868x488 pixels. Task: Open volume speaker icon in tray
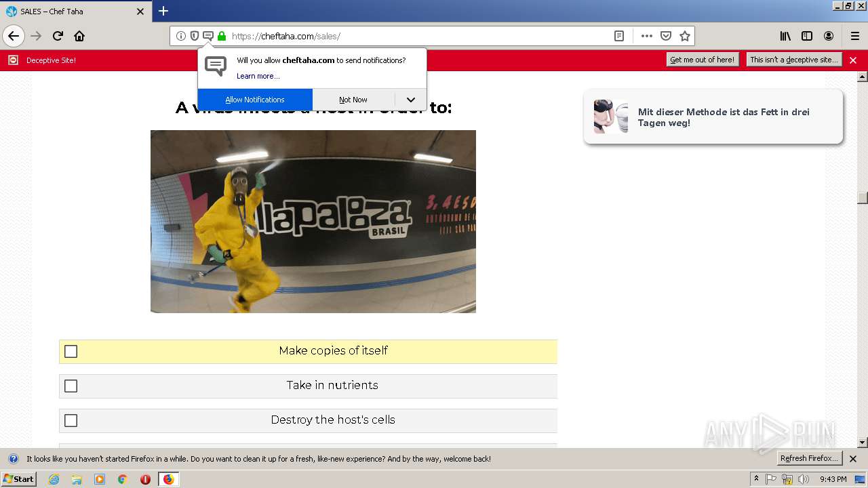[804, 479]
